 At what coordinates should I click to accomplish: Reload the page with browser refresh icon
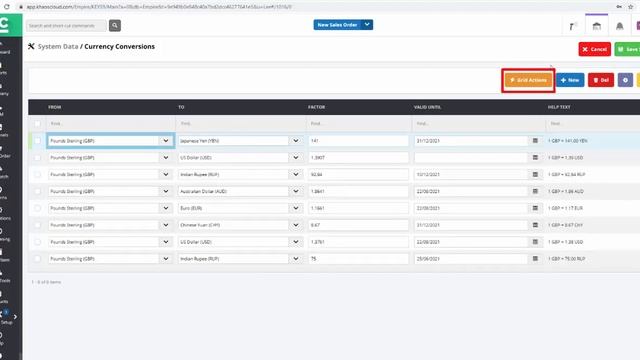tap(7, 7)
